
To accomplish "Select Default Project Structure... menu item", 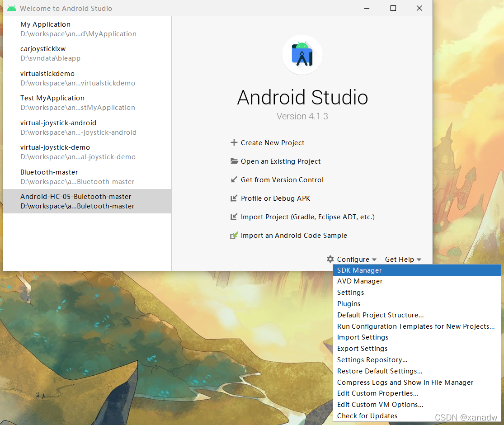I will [417, 315].
